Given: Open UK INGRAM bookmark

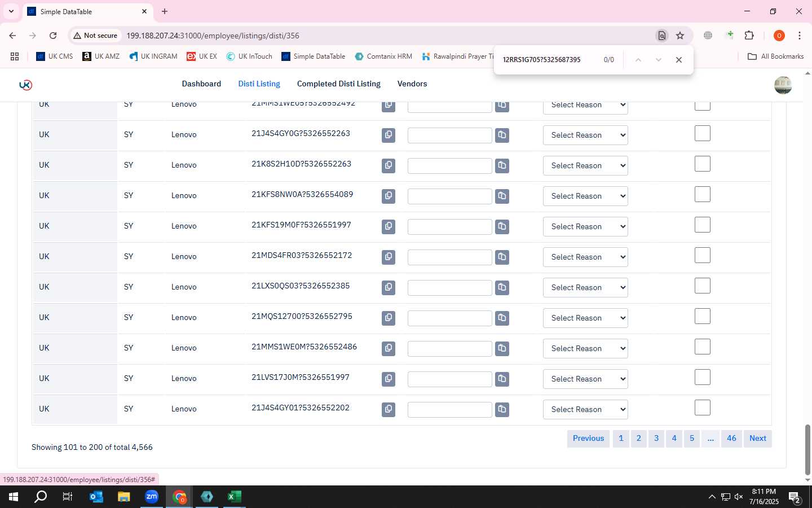Looking at the screenshot, I should click(153, 56).
